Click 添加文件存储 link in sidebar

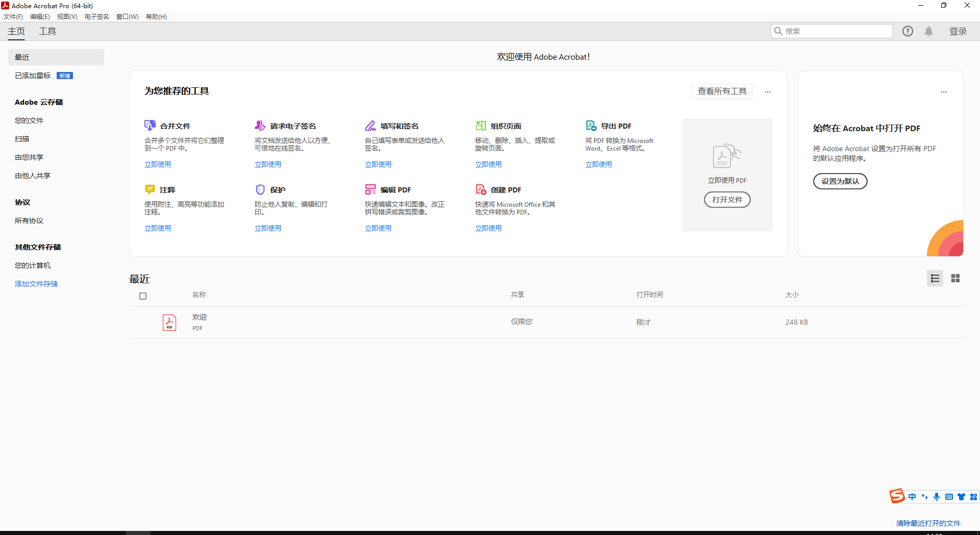36,284
